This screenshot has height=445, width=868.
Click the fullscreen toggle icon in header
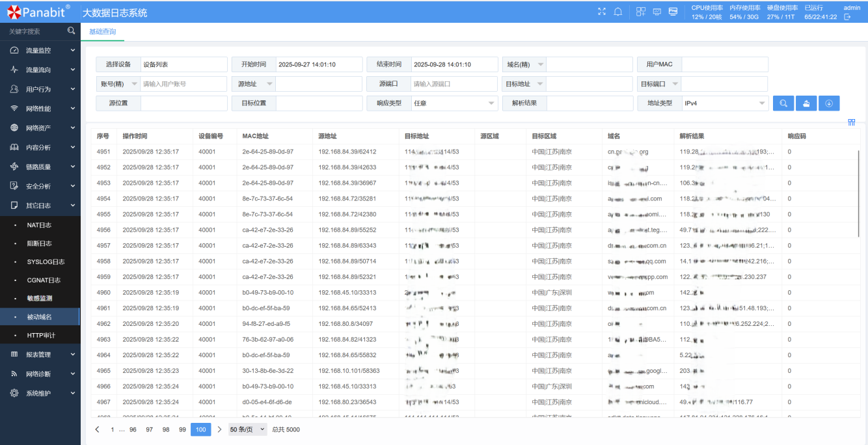click(x=602, y=12)
